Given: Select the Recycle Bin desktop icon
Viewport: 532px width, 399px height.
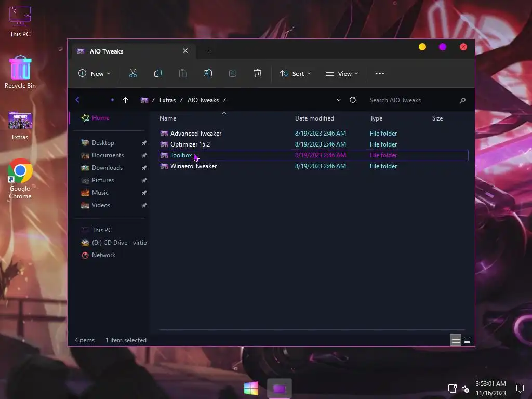Looking at the screenshot, I should (x=20, y=72).
